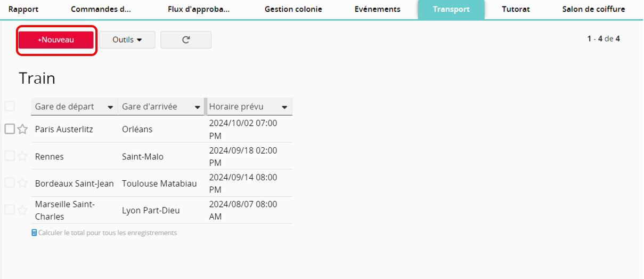Screen dimensions: 644x279
Task: Select the Rennes row checkbox
Action: [x=10, y=156]
